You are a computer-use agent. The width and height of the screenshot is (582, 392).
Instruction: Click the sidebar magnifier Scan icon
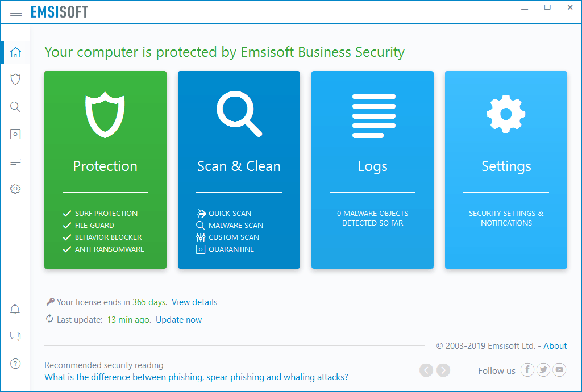pos(15,107)
